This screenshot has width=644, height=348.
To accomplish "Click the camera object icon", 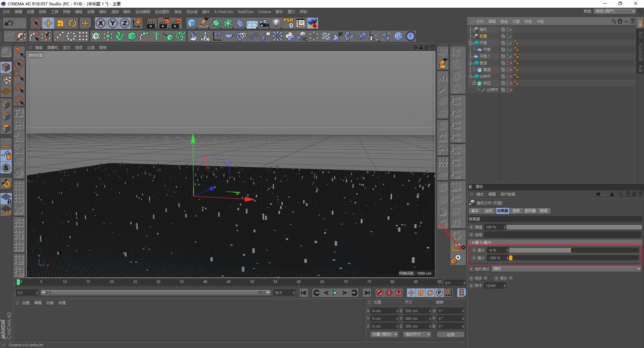I will coord(264,23).
